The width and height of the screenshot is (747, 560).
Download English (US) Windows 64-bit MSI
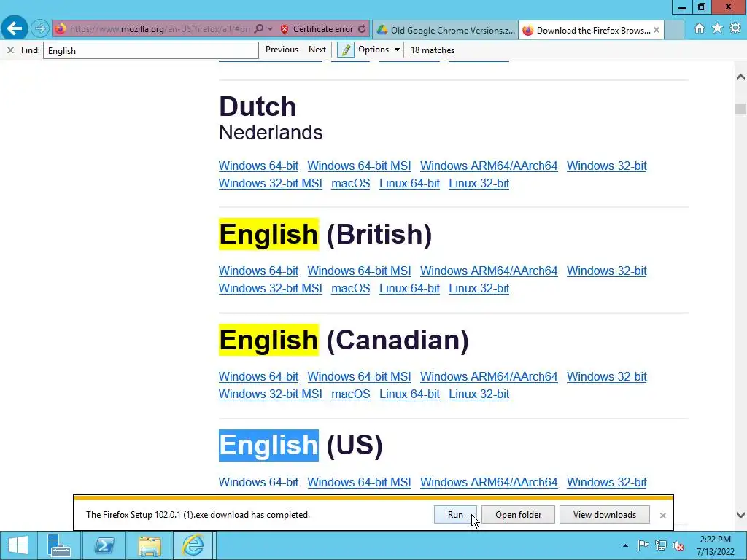coord(359,482)
